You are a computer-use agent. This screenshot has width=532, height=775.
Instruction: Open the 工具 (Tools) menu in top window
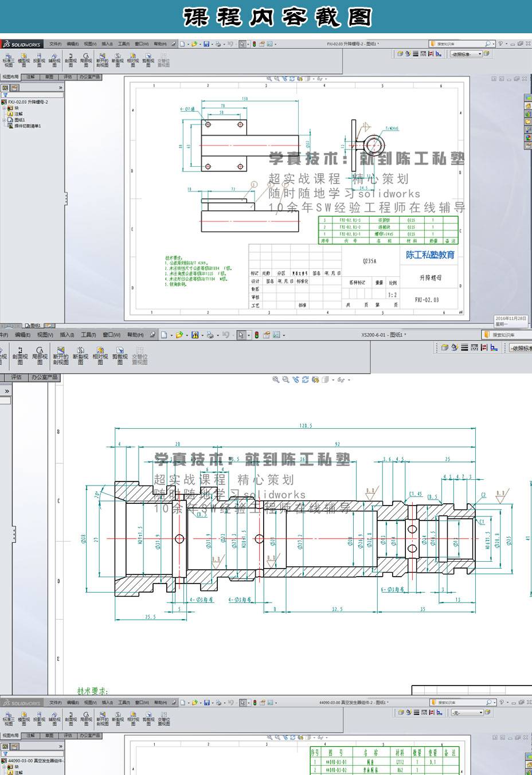point(123,44)
